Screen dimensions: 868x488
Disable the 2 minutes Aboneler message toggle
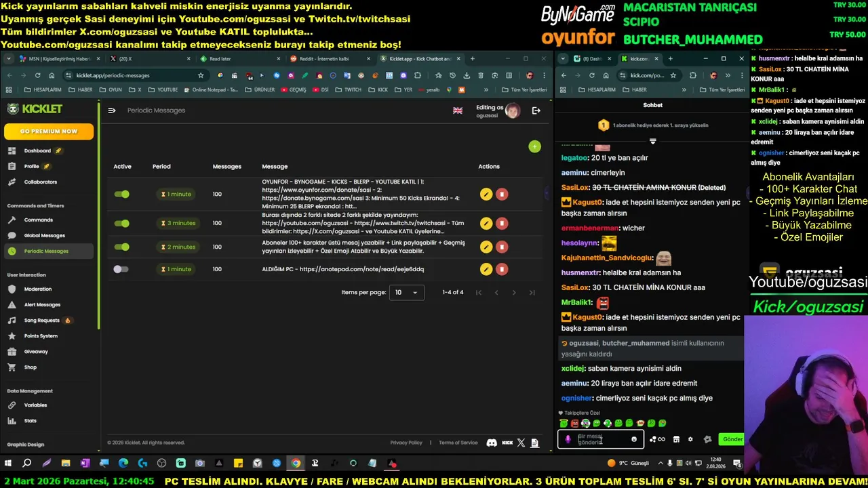pos(121,247)
